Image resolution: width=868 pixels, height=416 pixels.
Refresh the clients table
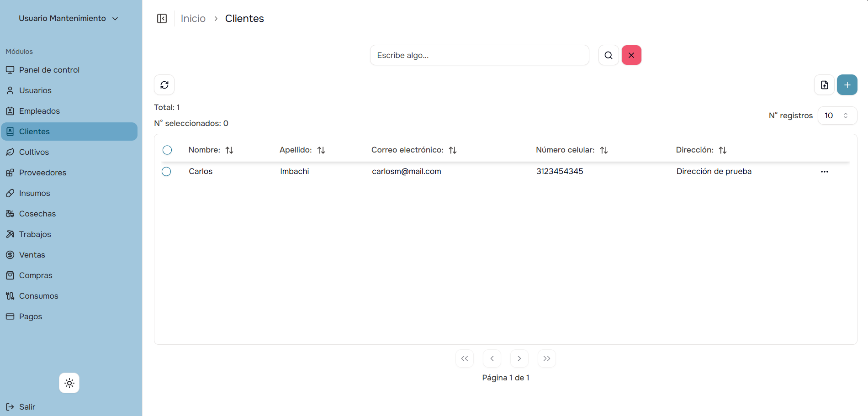tap(164, 85)
